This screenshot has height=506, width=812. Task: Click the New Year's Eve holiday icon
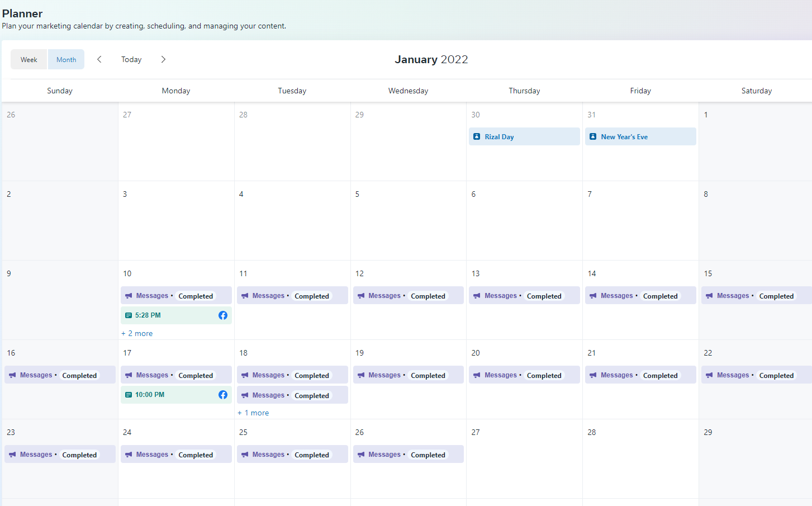point(593,136)
